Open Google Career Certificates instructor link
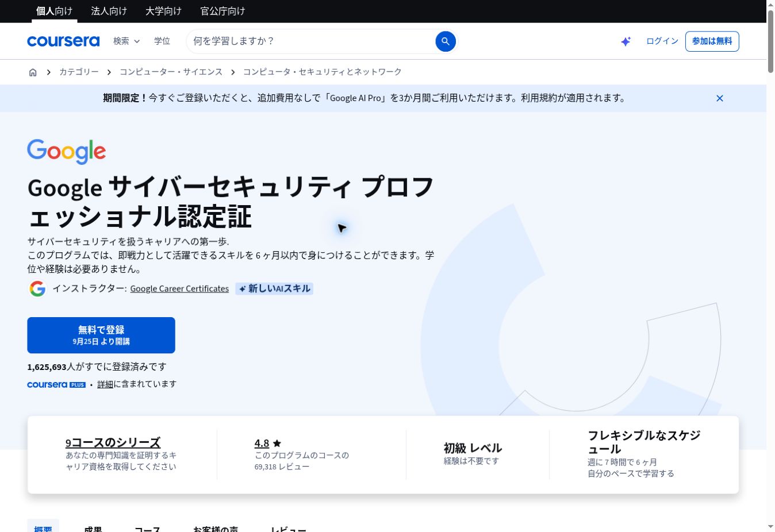Viewport: 775px width, 532px height. 179,288
